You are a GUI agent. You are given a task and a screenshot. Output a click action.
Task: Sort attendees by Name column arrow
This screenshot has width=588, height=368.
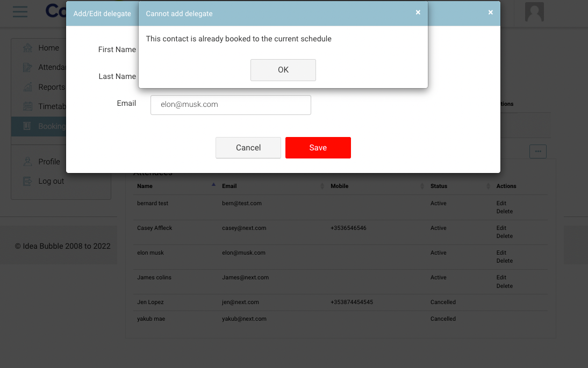click(x=213, y=185)
